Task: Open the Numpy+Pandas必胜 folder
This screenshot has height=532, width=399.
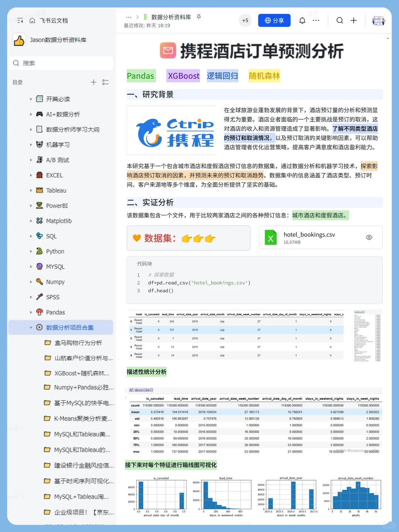Action: tap(79, 388)
